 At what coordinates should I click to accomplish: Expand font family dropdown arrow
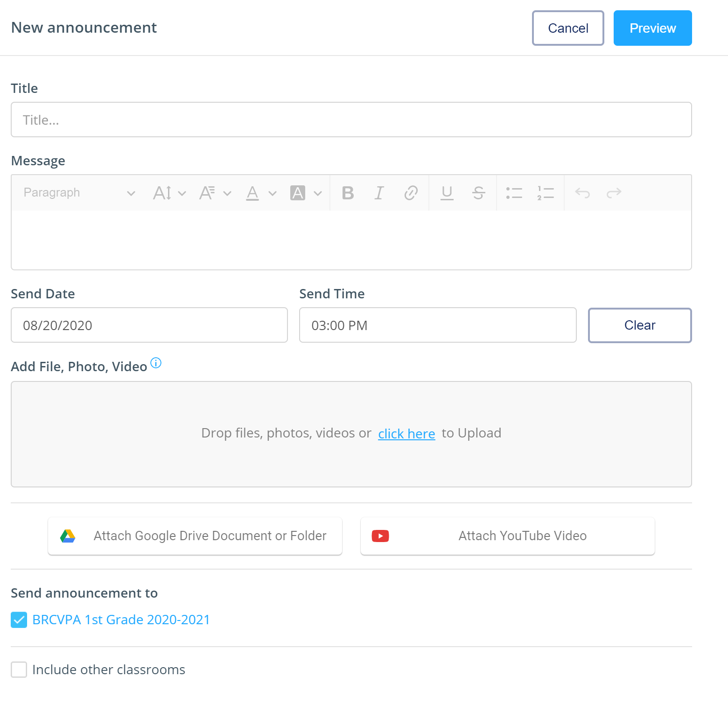227,193
